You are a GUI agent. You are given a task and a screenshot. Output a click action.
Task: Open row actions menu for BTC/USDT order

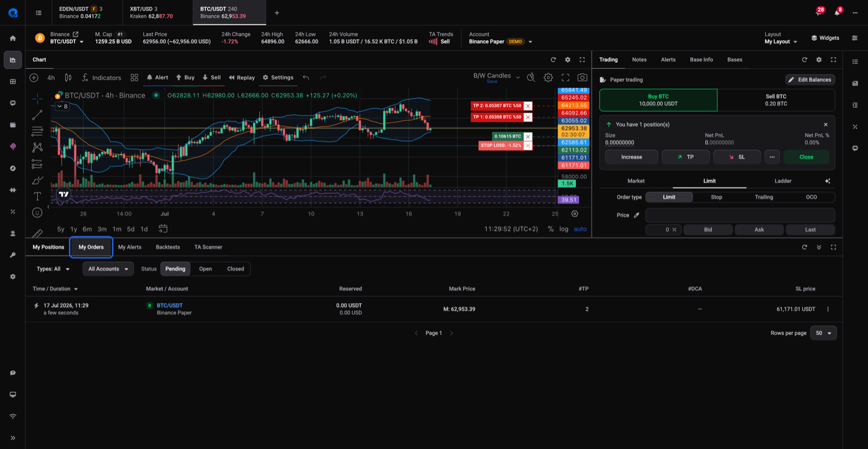coord(828,309)
